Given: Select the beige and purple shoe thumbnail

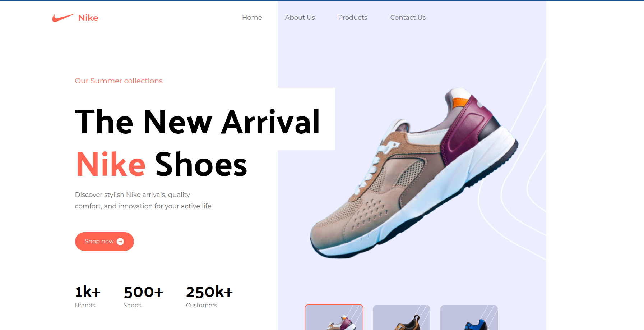Looking at the screenshot, I should [x=334, y=317].
